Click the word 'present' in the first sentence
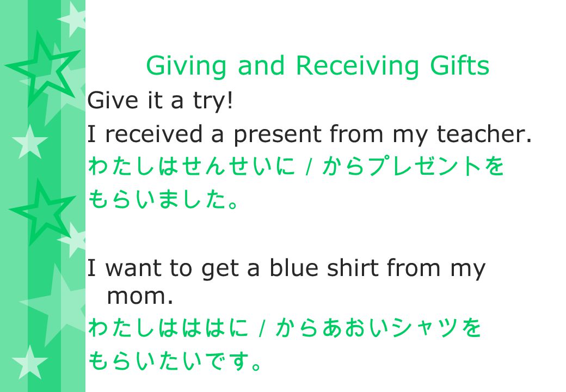 (278, 135)
